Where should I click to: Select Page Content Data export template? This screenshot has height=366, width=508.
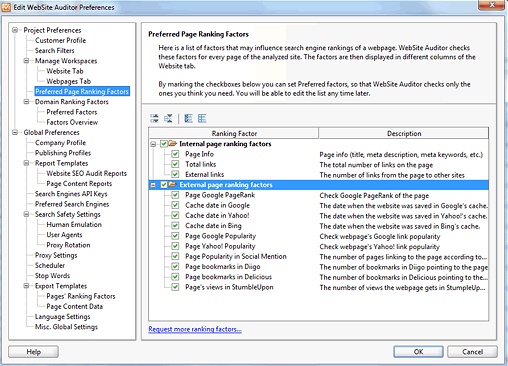75,307
